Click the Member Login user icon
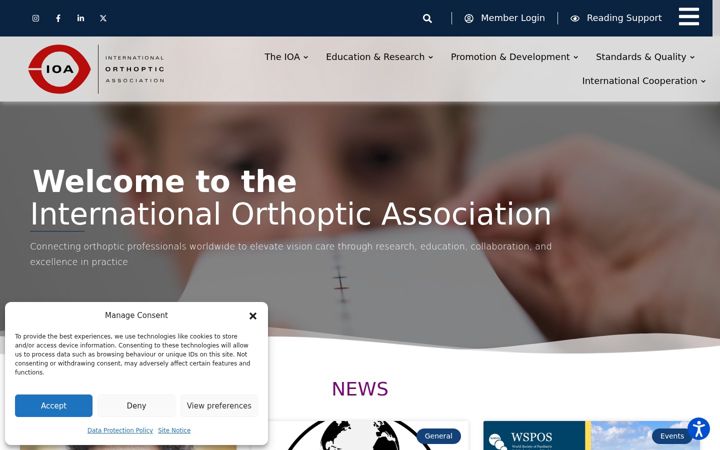This screenshot has height=450, width=720. point(469,18)
